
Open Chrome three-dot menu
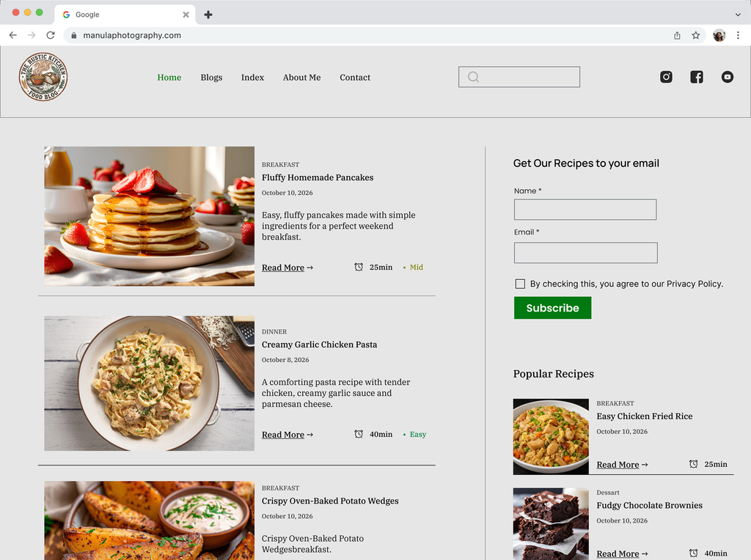click(738, 35)
